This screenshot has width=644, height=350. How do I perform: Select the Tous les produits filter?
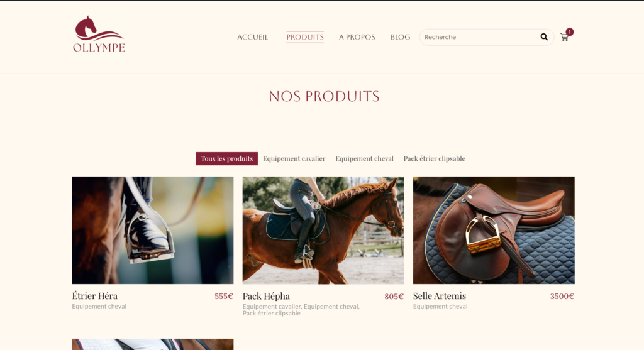(x=226, y=158)
